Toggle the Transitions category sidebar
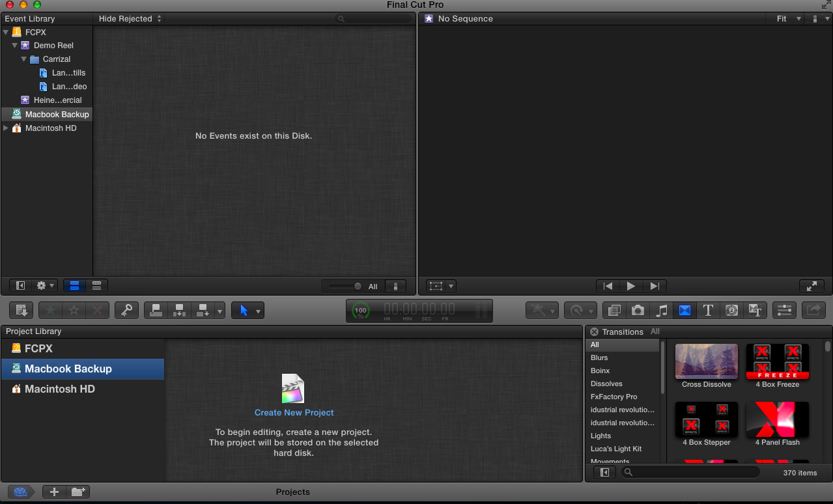Screen dimensions: 833x504 [604, 473]
